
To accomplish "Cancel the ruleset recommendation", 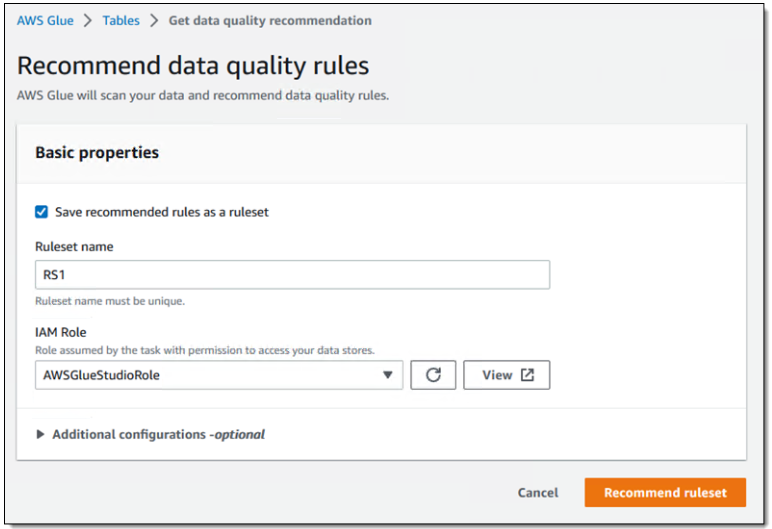I will (x=538, y=493).
